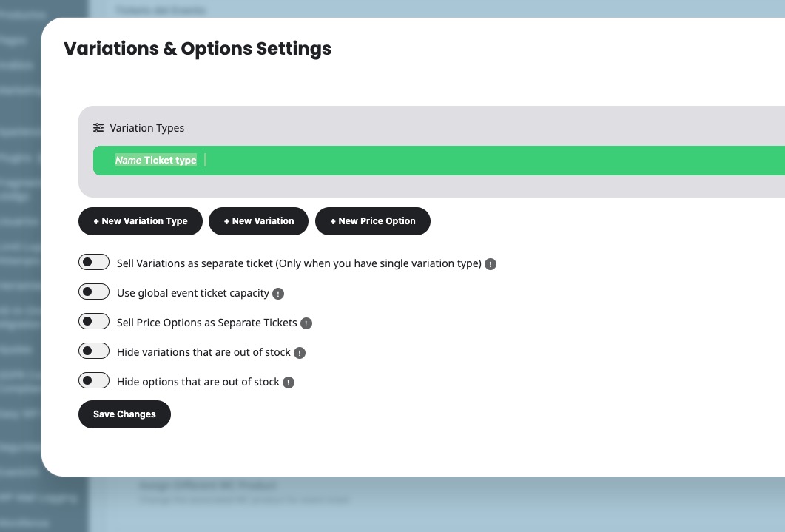Image resolution: width=785 pixels, height=532 pixels.
Task: Save Changes to variation settings
Action: click(124, 414)
